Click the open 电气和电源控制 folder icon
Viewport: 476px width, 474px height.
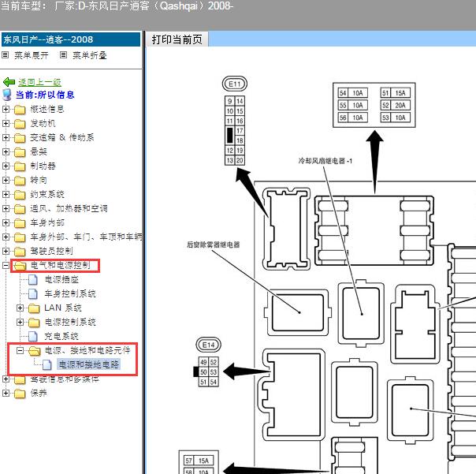tap(20, 266)
